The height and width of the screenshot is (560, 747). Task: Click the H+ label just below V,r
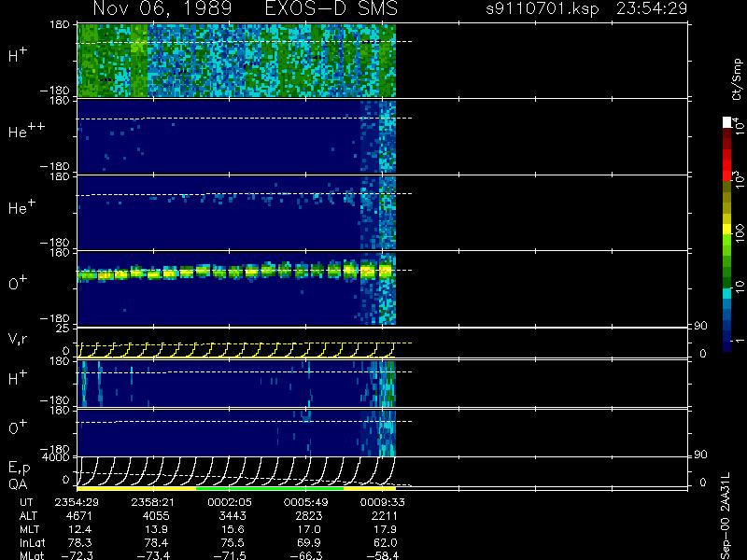18,378
